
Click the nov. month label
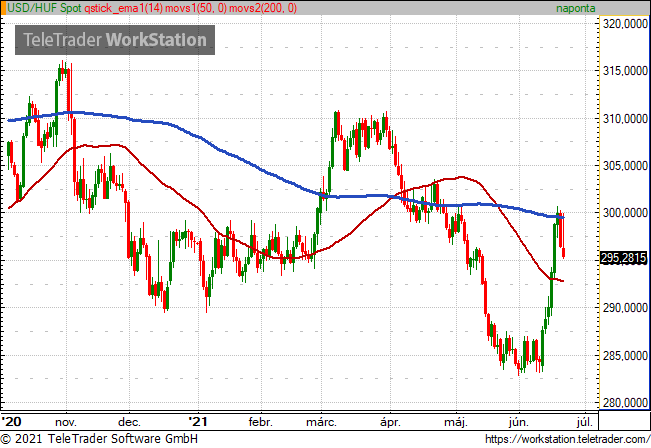click(x=66, y=423)
